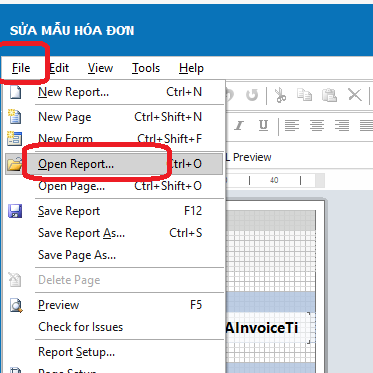Click the New Report document icon

click(15, 92)
